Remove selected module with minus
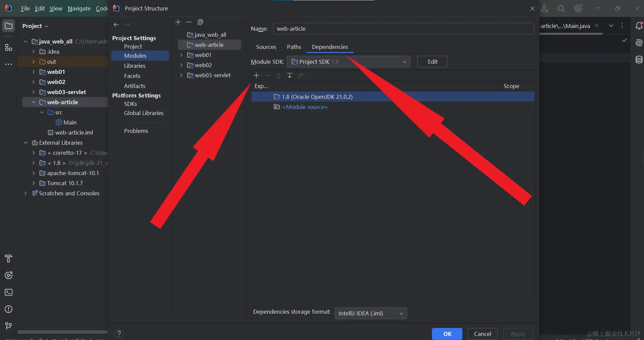The image size is (644, 340). pyautogui.click(x=189, y=22)
